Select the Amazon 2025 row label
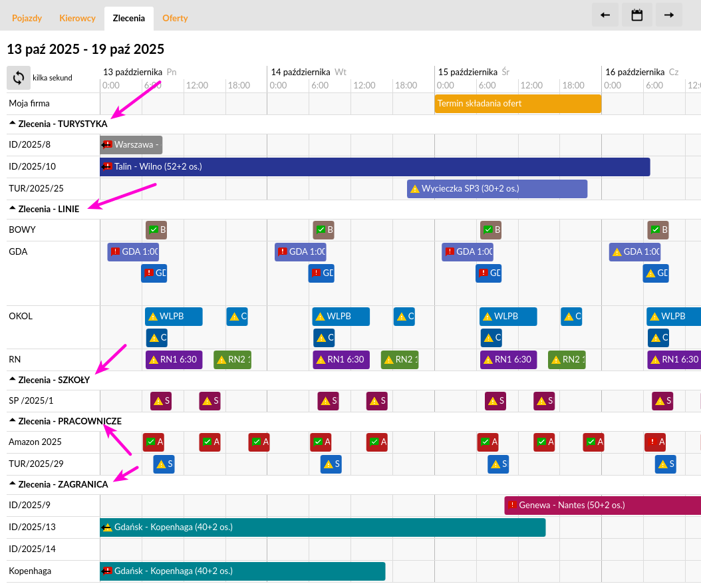Screen dimensions: 701x588 point(35,442)
